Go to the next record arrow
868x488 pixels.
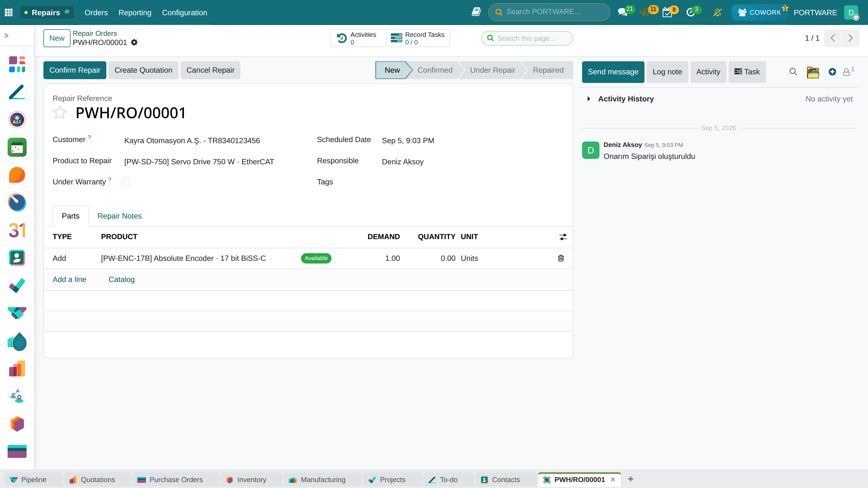[850, 38]
